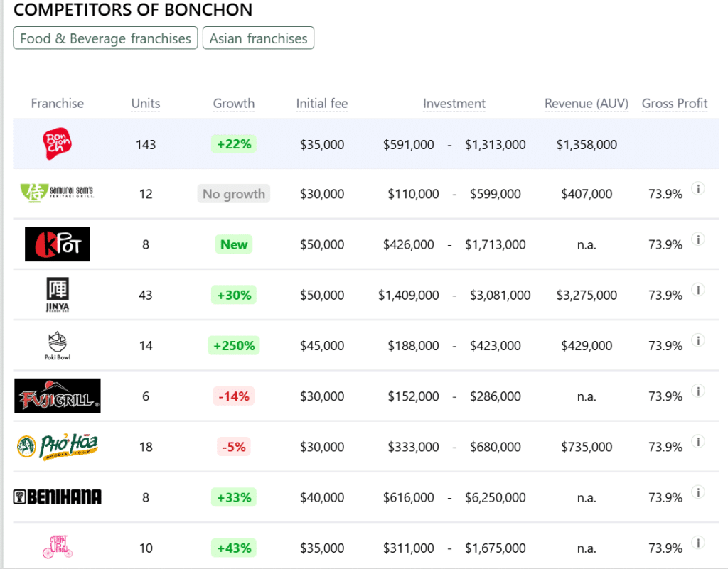Click the $333,000 investment value
The height and width of the screenshot is (569, 728).
413,447
